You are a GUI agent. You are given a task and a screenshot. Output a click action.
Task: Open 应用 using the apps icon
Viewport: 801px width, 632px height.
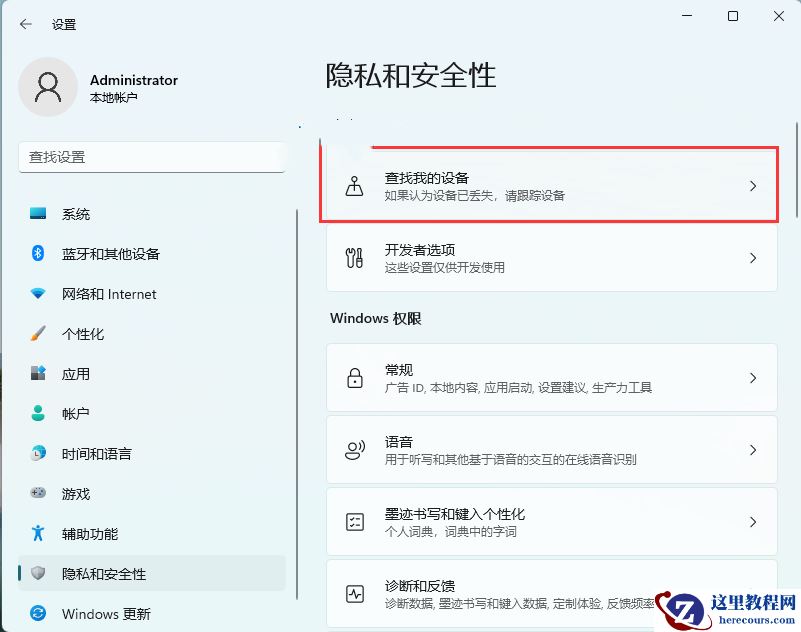pos(40,374)
